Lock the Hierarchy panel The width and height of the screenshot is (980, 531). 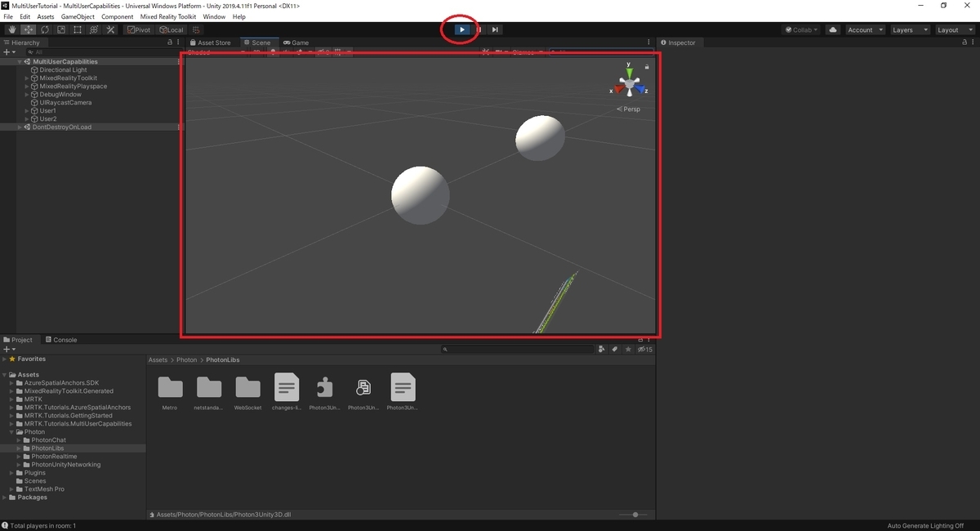[170, 42]
